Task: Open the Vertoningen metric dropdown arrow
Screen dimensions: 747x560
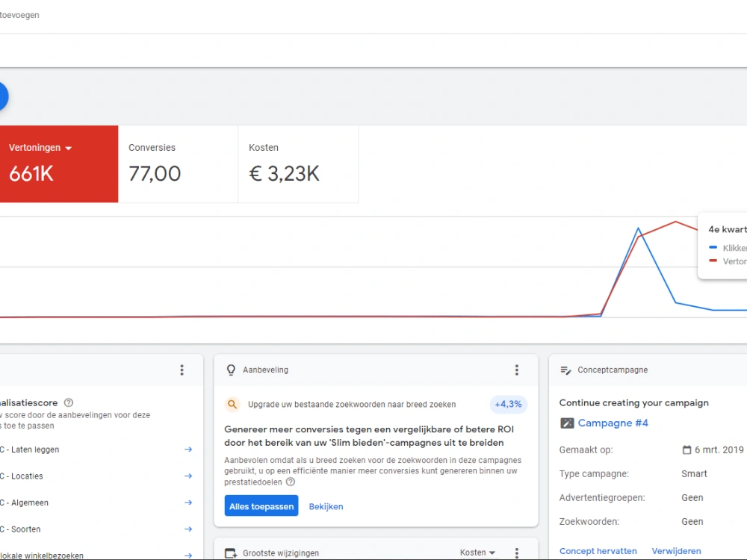Action: 68,149
